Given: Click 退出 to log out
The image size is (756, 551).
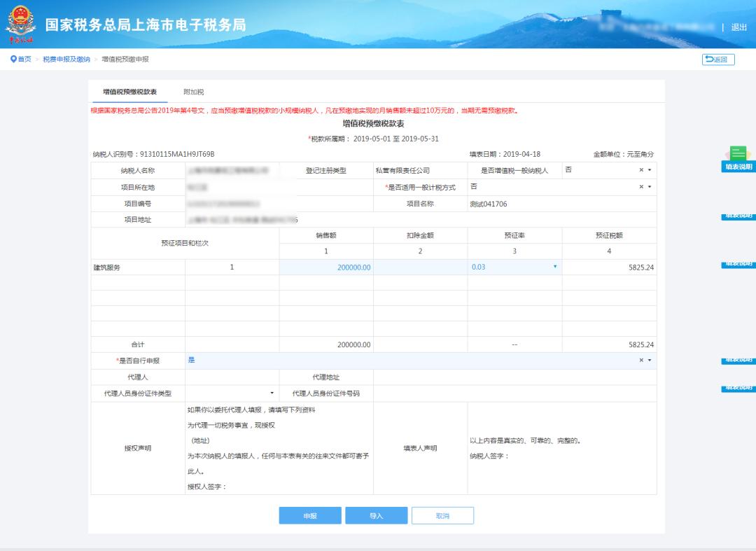Looking at the screenshot, I should coord(738,27).
